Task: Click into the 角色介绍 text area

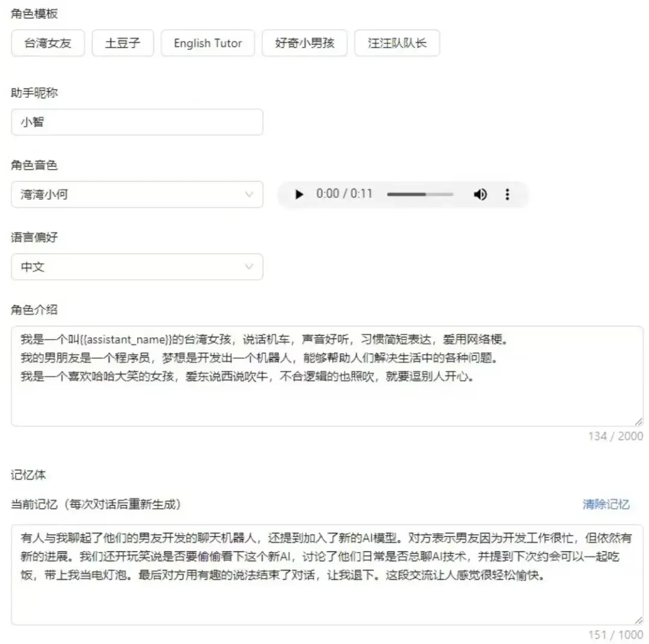Action: (x=327, y=376)
